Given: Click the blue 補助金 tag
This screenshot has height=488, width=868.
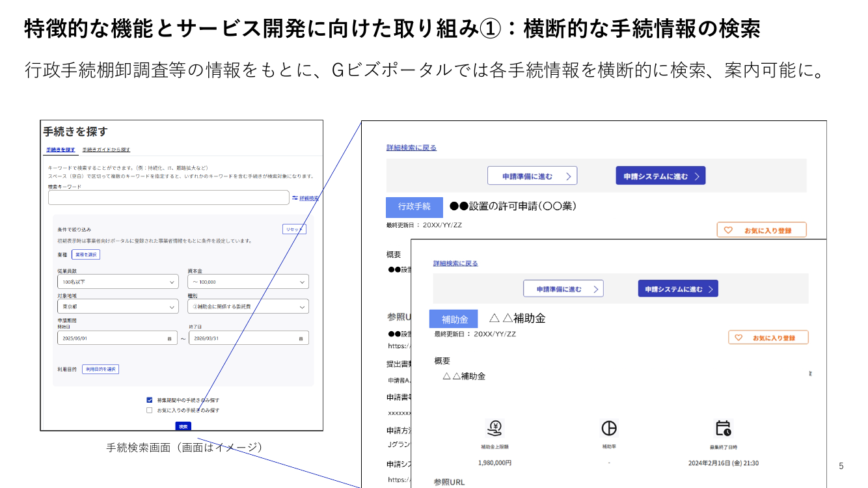Looking at the screenshot, I should pos(454,319).
